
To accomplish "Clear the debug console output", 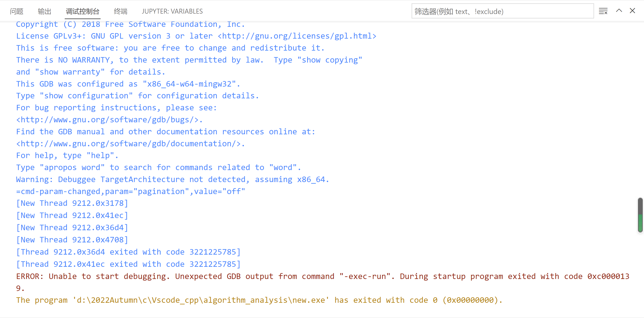I will (x=603, y=11).
